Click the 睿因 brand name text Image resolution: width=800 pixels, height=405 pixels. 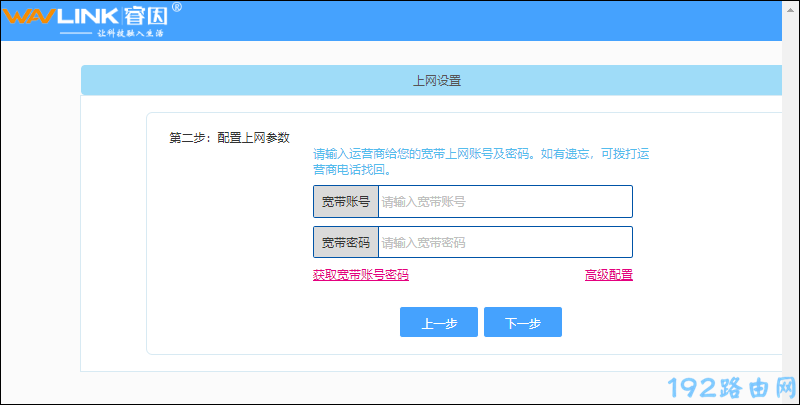tap(148, 16)
